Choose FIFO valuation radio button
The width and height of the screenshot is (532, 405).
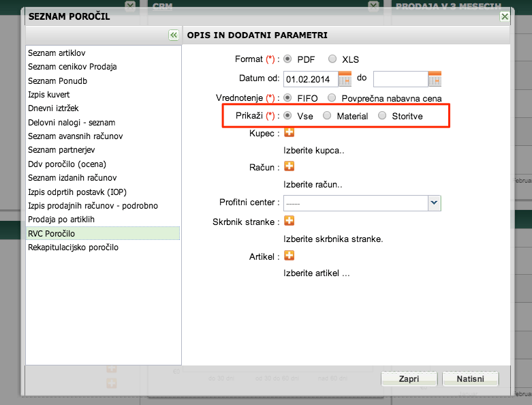287,98
